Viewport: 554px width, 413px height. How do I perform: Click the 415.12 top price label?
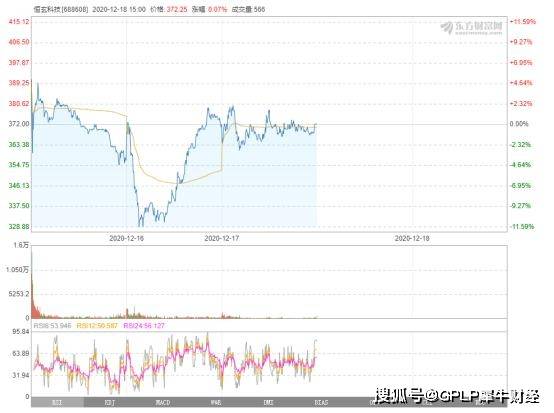pyautogui.click(x=19, y=22)
